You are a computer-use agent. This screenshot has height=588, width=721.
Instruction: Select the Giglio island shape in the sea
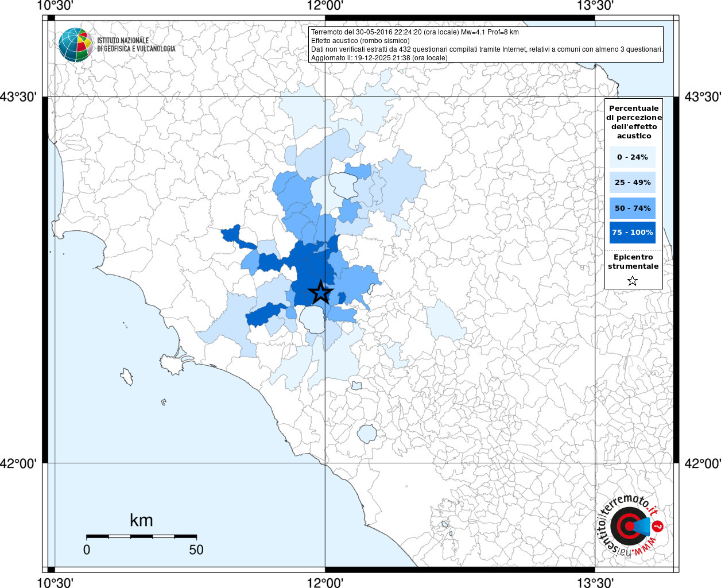[x=127, y=377]
